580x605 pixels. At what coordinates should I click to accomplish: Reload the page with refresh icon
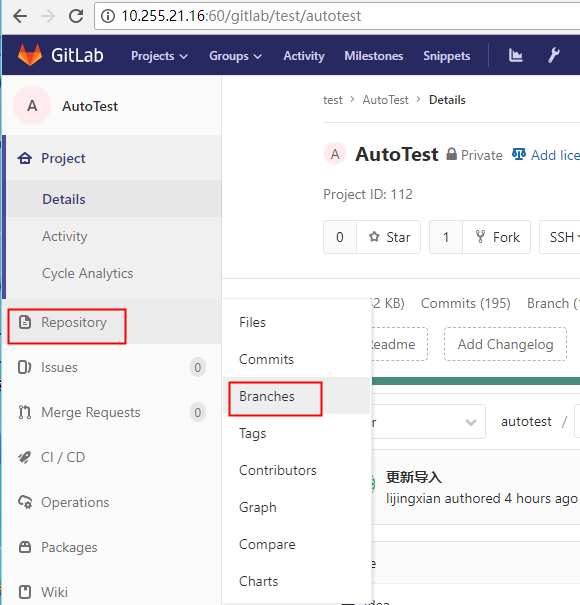tap(76, 16)
